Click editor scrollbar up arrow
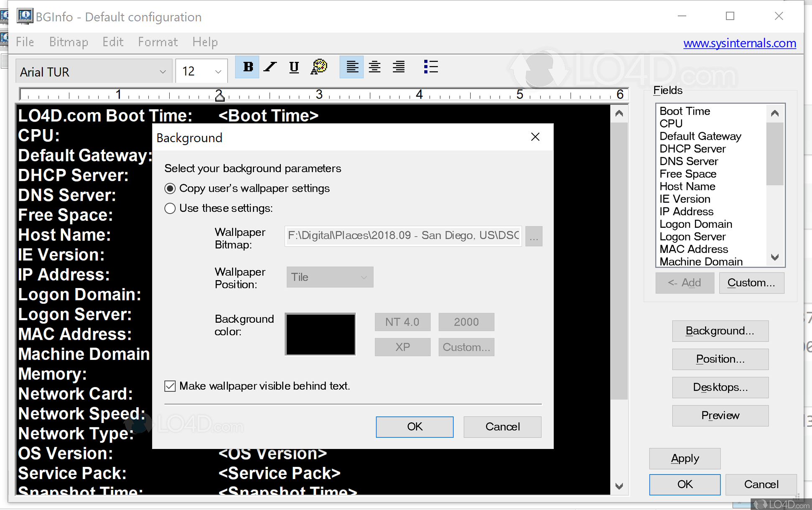The height and width of the screenshot is (510, 812). pyautogui.click(x=619, y=113)
